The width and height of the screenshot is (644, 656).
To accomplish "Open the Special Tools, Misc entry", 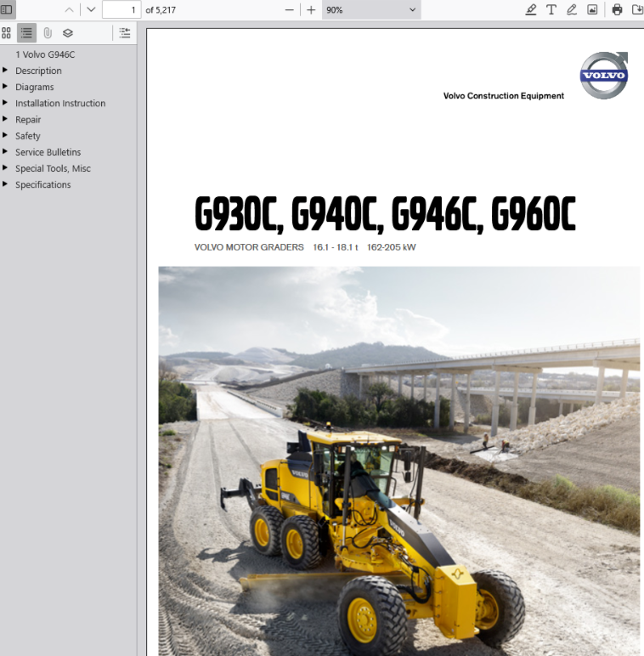I will 54,168.
